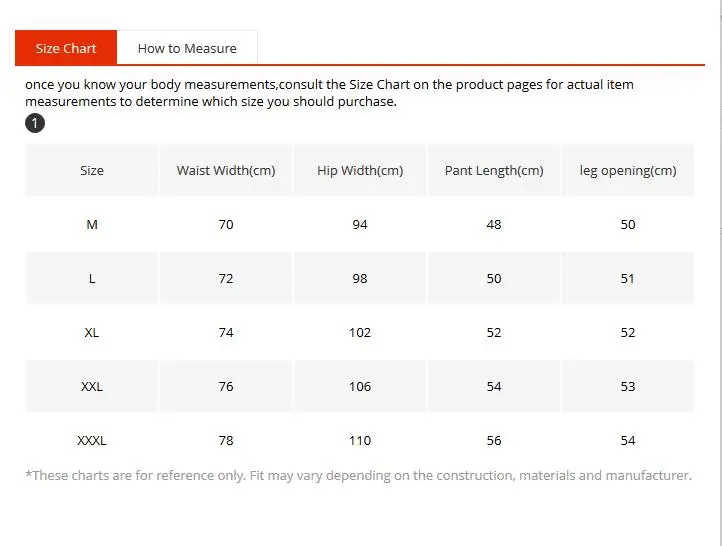Click pant length value 56

[x=494, y=440]
